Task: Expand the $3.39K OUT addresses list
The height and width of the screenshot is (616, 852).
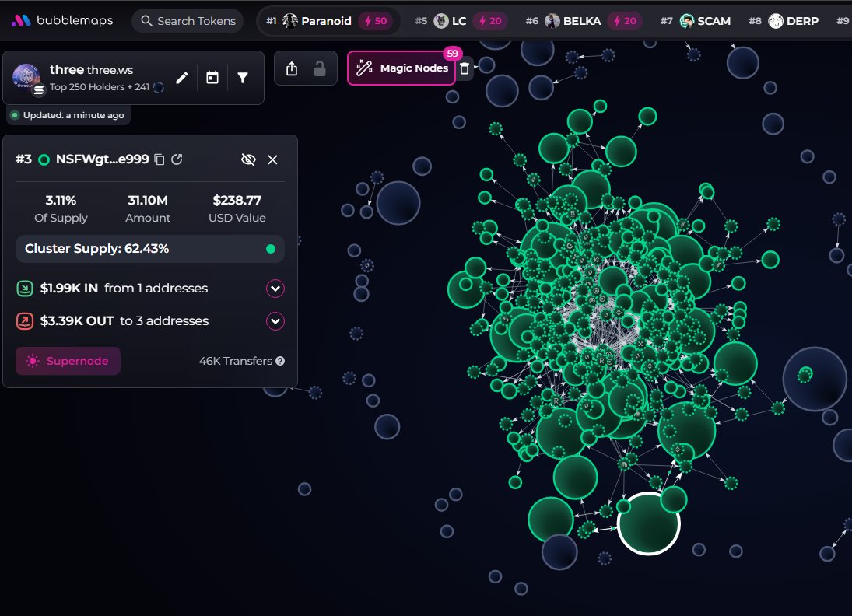Action: 275,321
